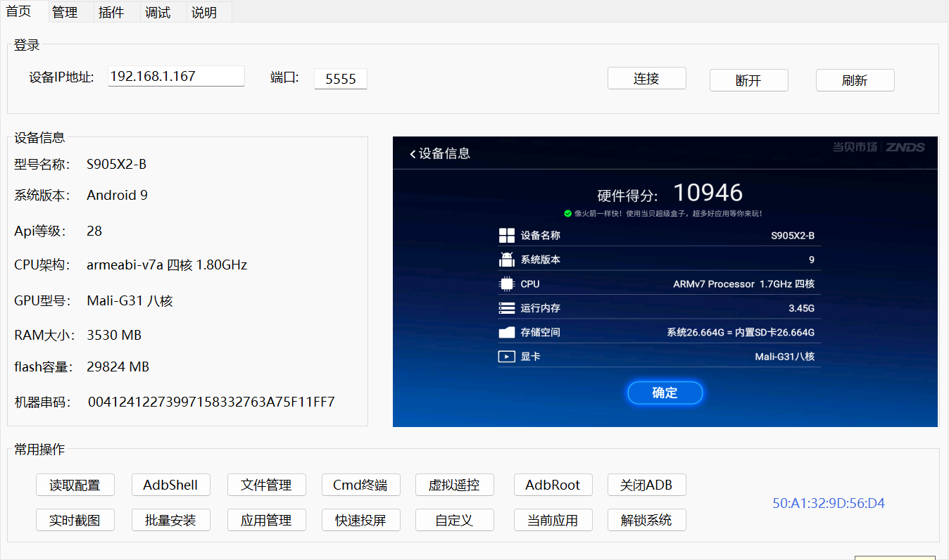Screen dimensions: 949x560
Task: Click the 读取配置 button
Action: [75, 485]
